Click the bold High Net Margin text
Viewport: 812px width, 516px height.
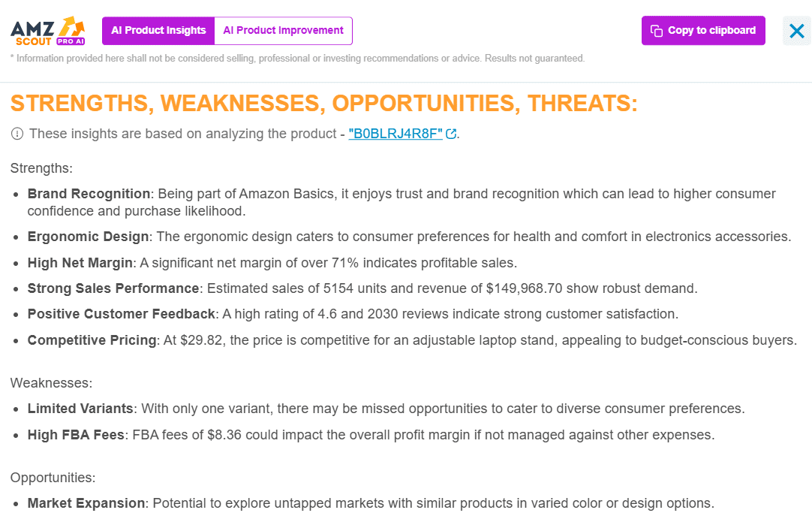(x=80, y=263)
